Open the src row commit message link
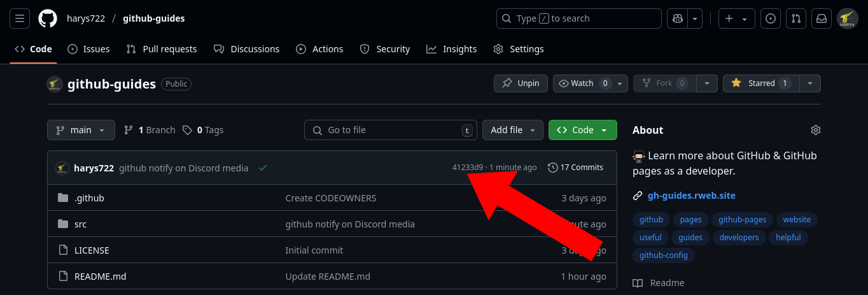This screenshot has width=868, height=295. click(350, 224)
